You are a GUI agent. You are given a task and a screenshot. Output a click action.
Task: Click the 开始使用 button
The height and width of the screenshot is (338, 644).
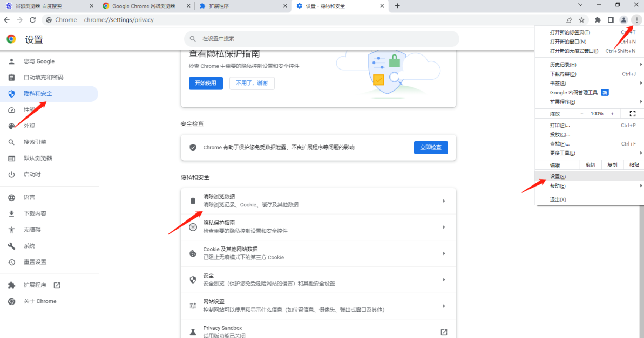click(x=206, y=83)
